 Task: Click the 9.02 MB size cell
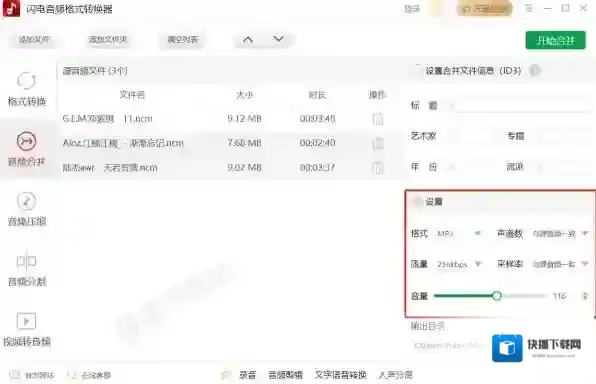click(x=244, y=167)
